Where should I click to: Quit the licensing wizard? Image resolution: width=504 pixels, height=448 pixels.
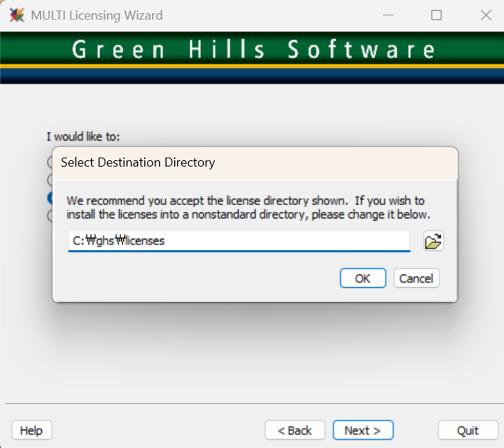click(468, 430)
